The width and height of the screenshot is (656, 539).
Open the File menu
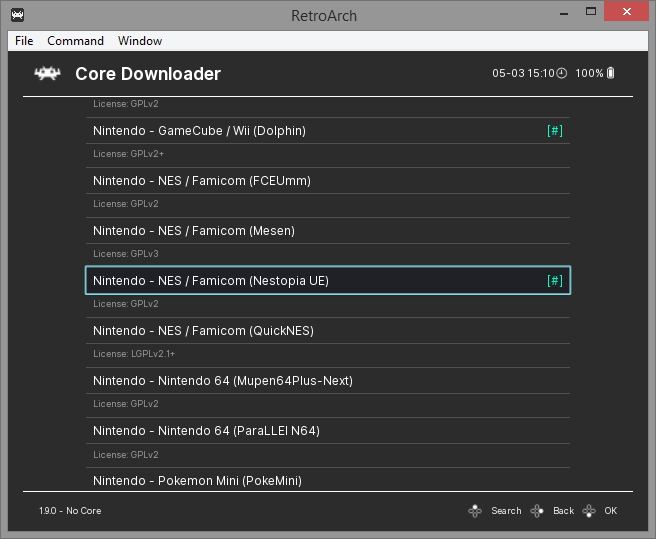point(24,41)
